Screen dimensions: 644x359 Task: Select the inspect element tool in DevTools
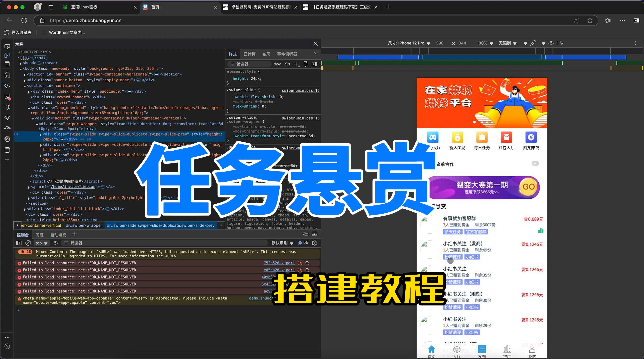tap(7, 47)
